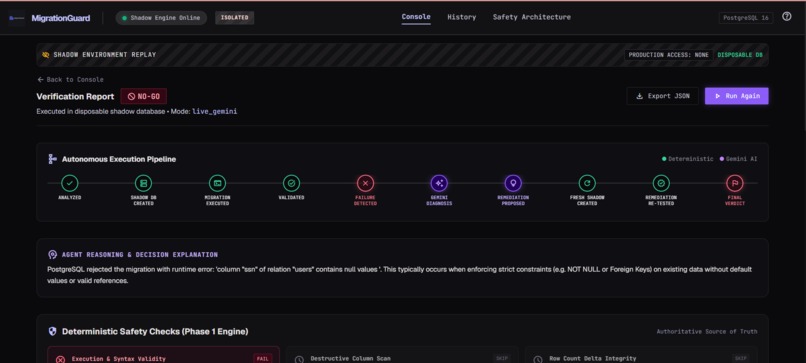Click the Shadow Engine Online status pill
Screen dimensions: 806x363
click(x=161, y=18)
